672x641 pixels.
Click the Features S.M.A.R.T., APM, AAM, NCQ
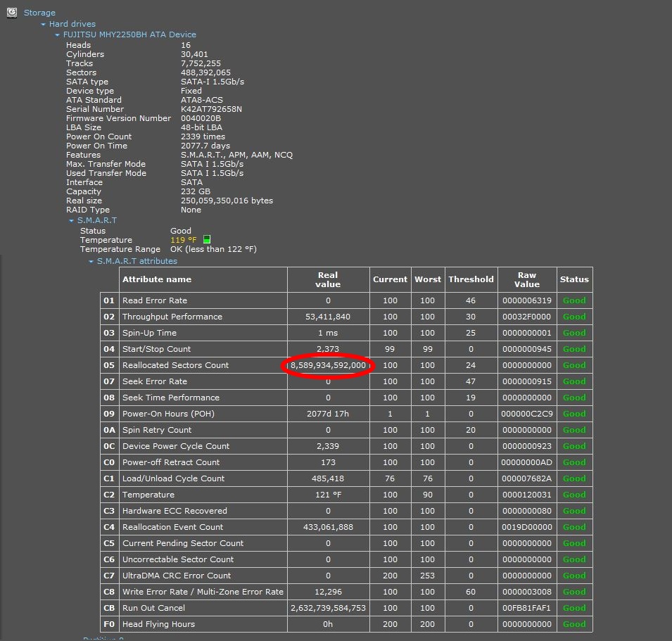[236, 155]
